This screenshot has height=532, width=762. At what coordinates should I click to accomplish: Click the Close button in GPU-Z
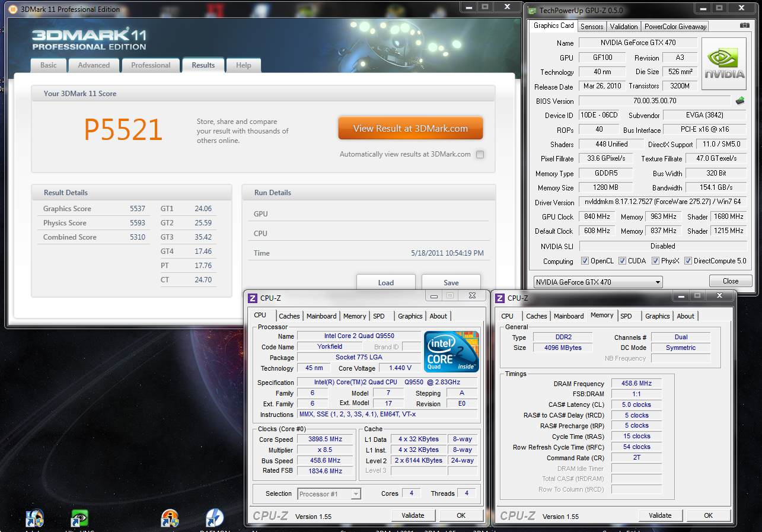(x=731, y=281)
